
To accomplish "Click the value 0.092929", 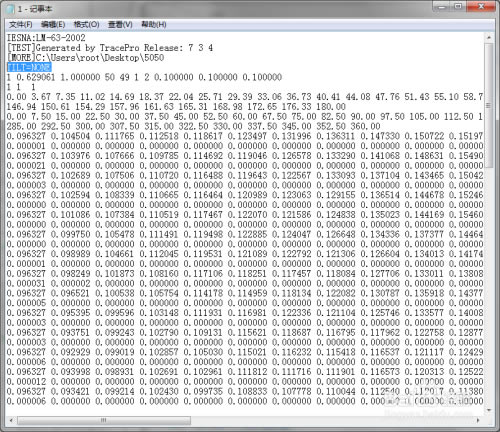I will pyautogui.click(x=70, y=352).
